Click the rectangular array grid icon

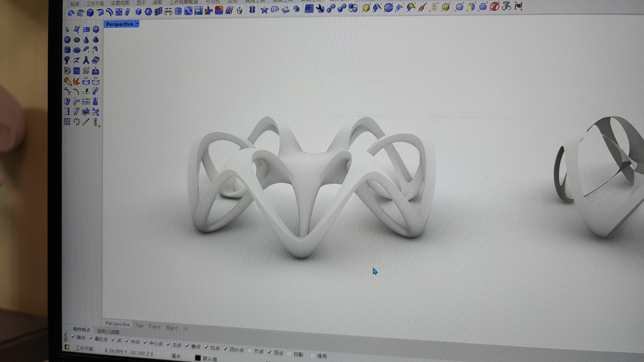pyautogui.click(x=67, y=122)
